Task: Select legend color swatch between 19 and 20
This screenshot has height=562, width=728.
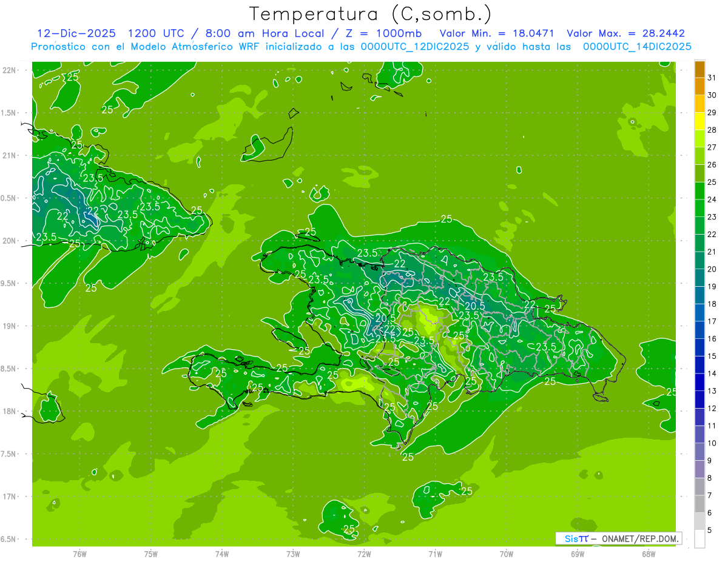Action: [x=699, y=278]
